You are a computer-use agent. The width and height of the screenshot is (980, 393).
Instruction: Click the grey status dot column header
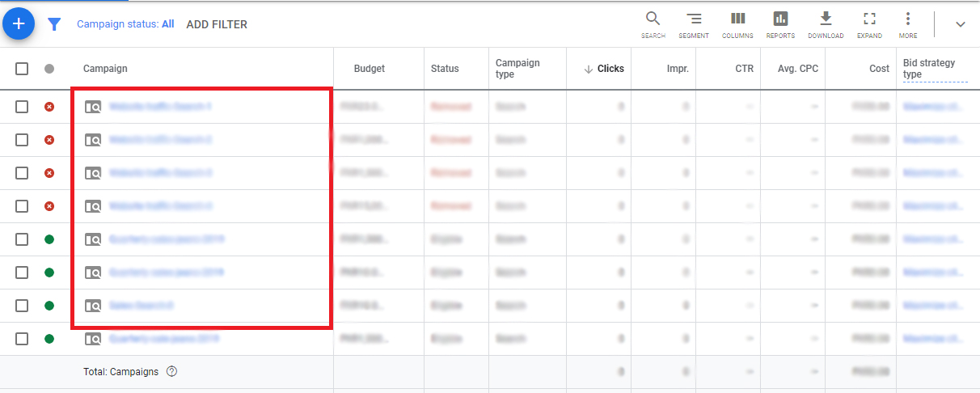[x=49, y=69]
